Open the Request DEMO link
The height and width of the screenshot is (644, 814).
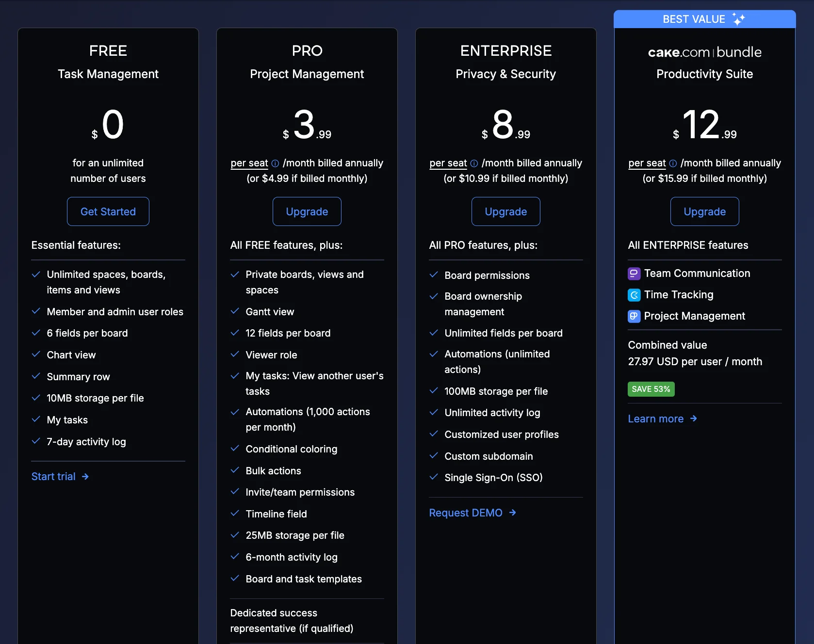coord(466,513)
